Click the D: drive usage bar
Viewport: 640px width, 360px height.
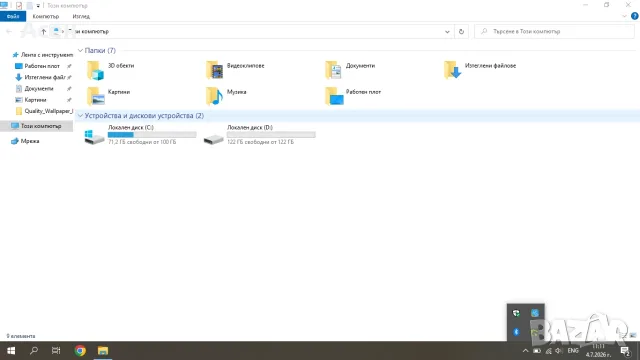pos(271,135)
